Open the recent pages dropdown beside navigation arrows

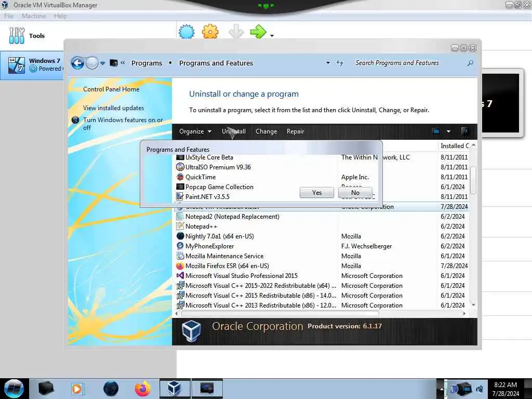102,63
